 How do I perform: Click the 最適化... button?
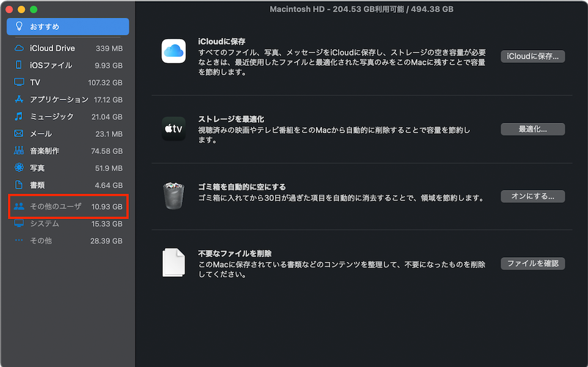point(532,129)
